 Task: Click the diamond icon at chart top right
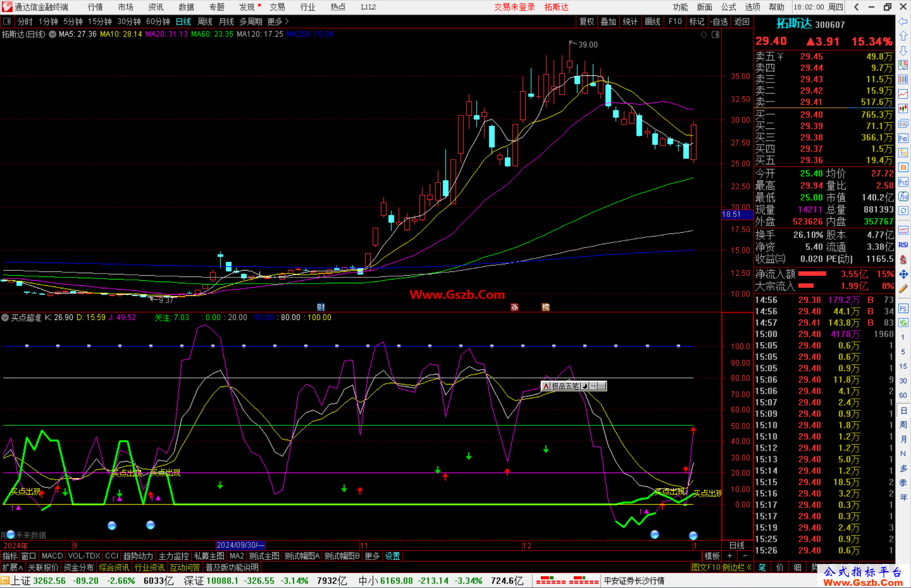[x=703, y=35]
